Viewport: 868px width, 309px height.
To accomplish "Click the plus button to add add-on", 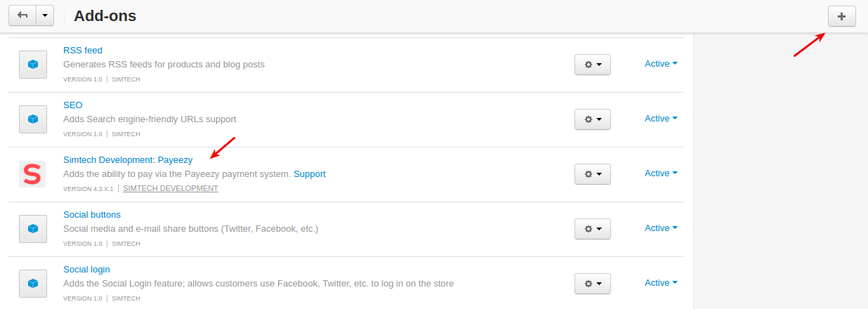I will tap(842, 16).
